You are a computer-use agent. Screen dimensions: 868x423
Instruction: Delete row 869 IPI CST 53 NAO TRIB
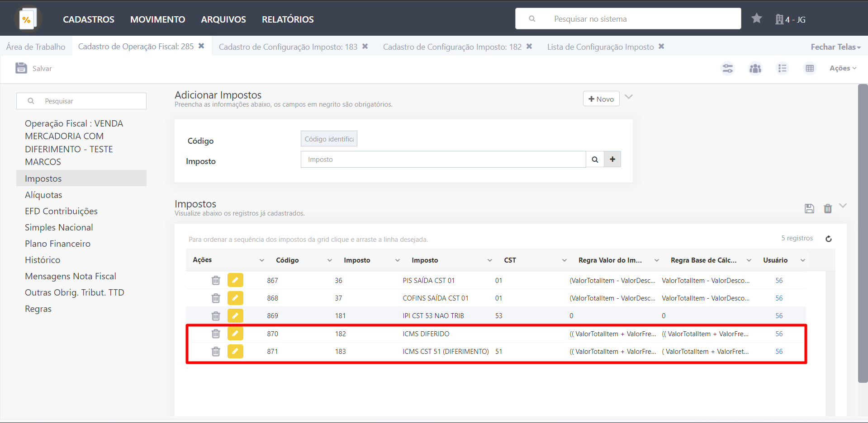click(x=216, y=315)
